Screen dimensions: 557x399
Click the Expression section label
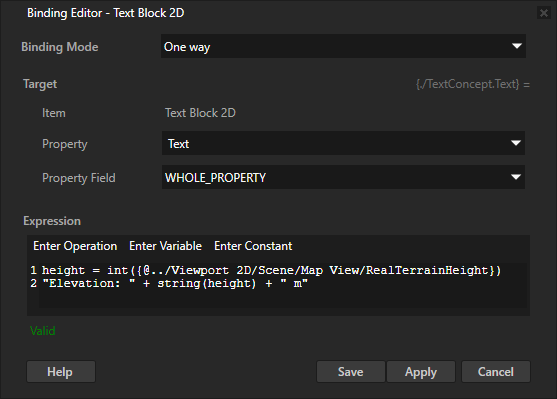(x=52, y=221)
